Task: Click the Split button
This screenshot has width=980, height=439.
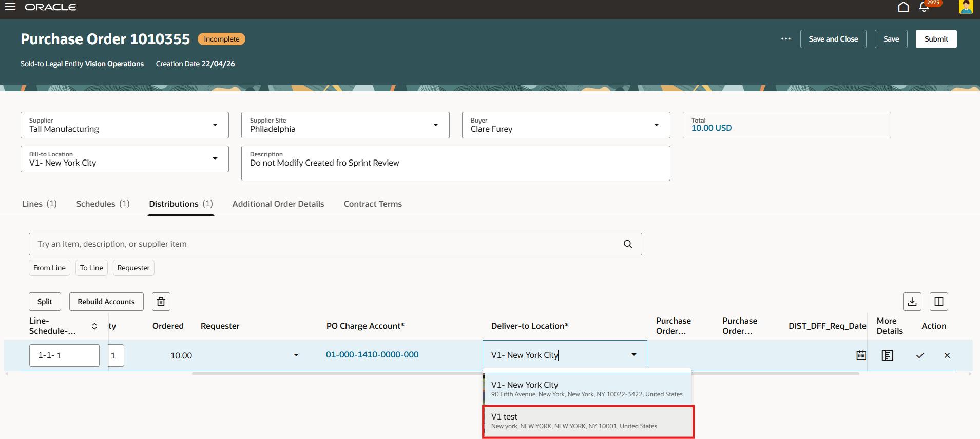Action: pos(45,302)
